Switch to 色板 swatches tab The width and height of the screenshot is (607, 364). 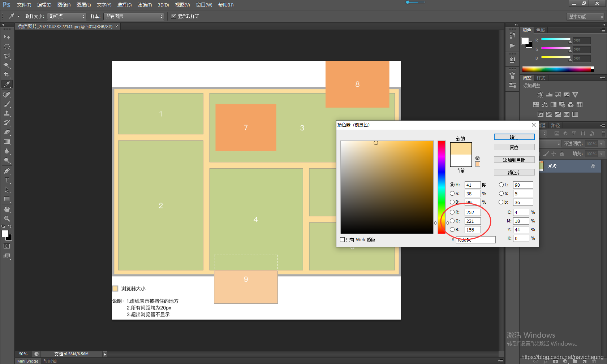click(541, 30)
